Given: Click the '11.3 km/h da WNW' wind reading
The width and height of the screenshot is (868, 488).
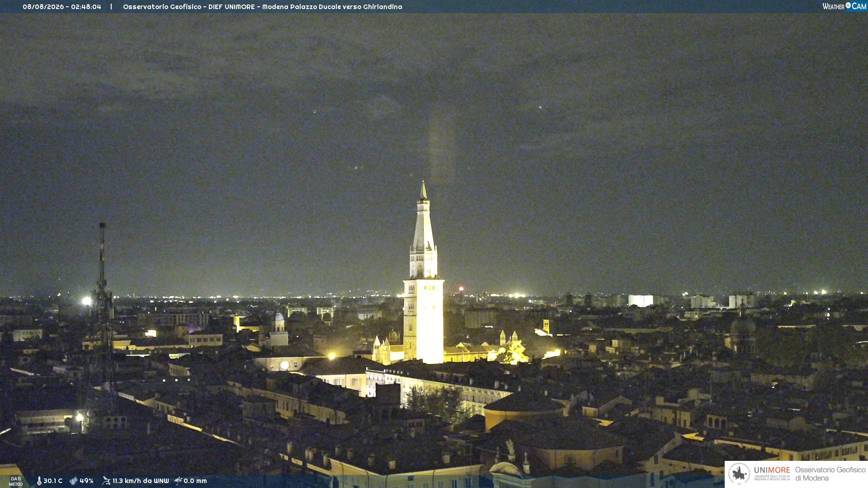Looking at the screenshot, I should point(141,481).
